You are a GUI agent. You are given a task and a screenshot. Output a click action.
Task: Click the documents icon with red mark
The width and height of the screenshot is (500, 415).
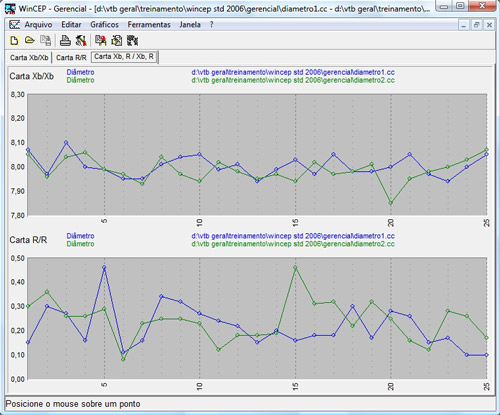[x=100, y=41]
